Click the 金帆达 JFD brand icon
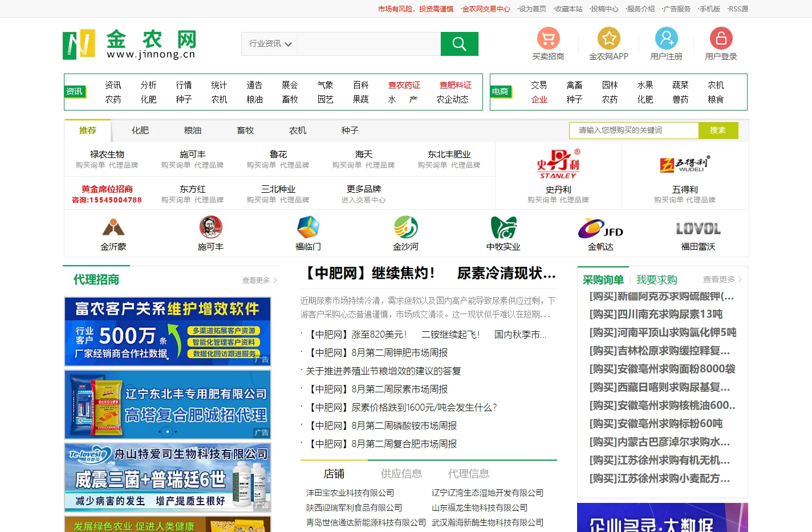Image resolution: width=812 pixels, height=532 pixels. pos(600,228)
